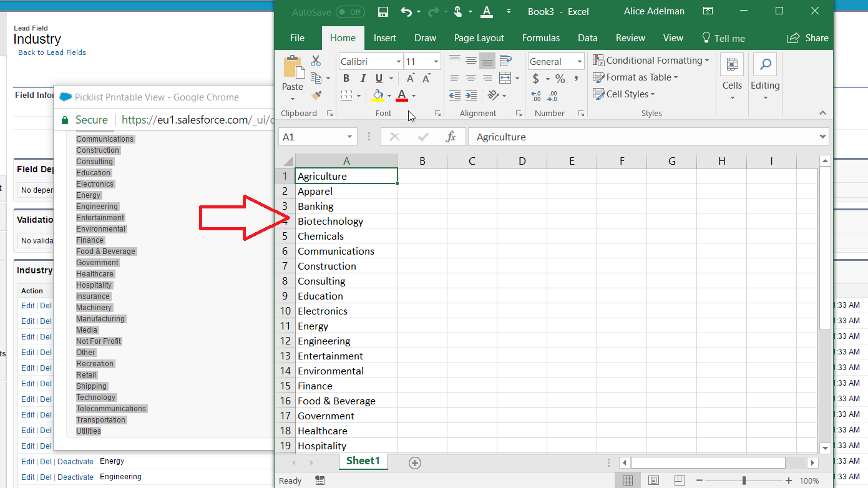Toggle Bold formatting
Image resolution: width=868 pixels, height=488 pixels.
346,78
